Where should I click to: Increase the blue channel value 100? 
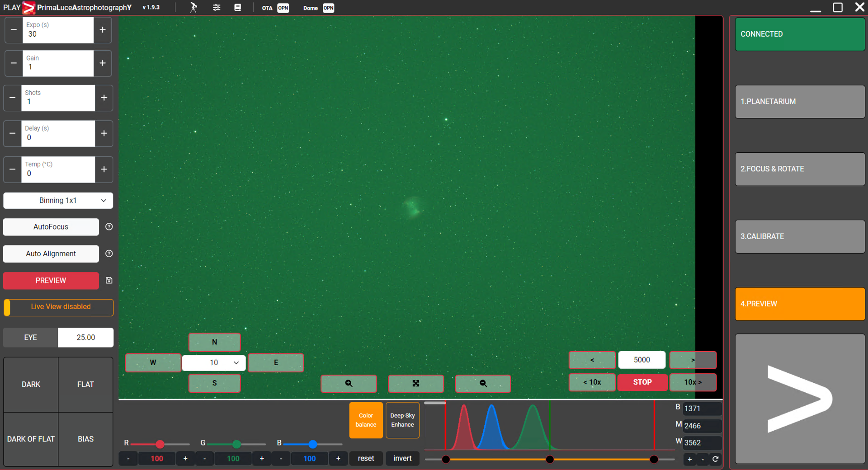tap(338, 459)
